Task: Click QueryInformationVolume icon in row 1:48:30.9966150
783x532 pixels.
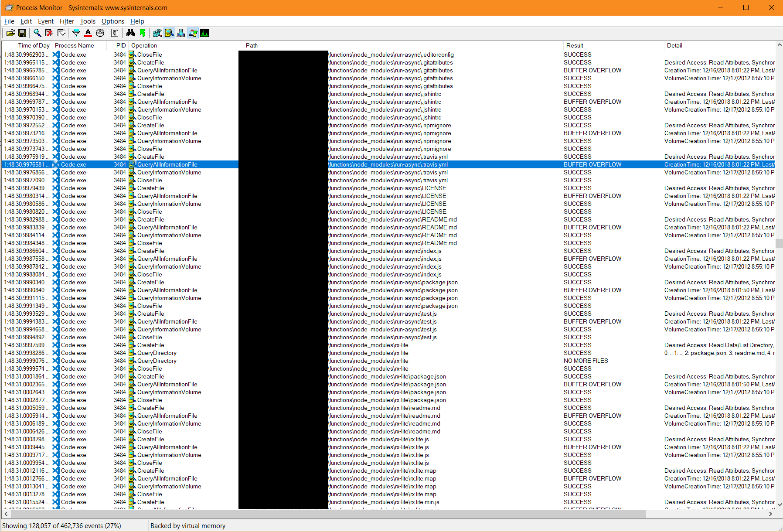Action: pyautogui.click(x=132, y=78)
